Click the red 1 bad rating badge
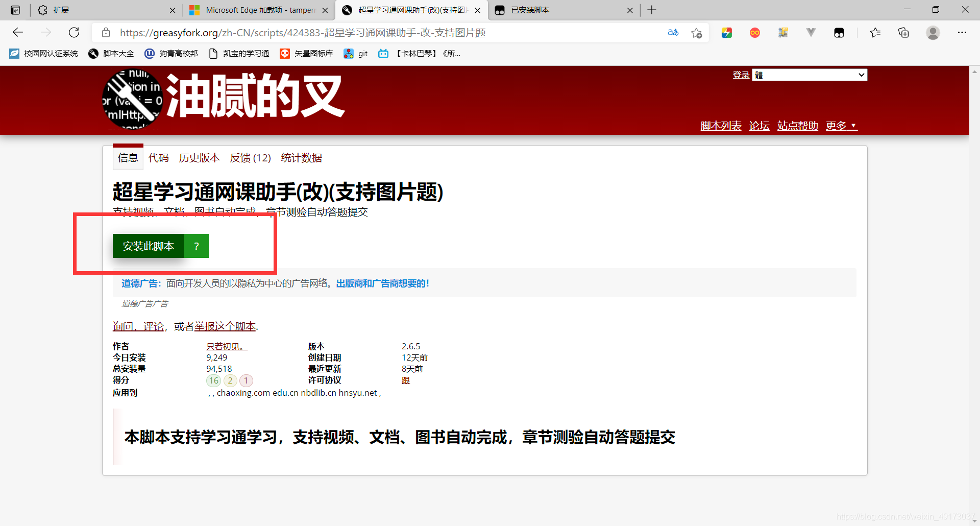The image size is (980, 526). coord(246,380)
